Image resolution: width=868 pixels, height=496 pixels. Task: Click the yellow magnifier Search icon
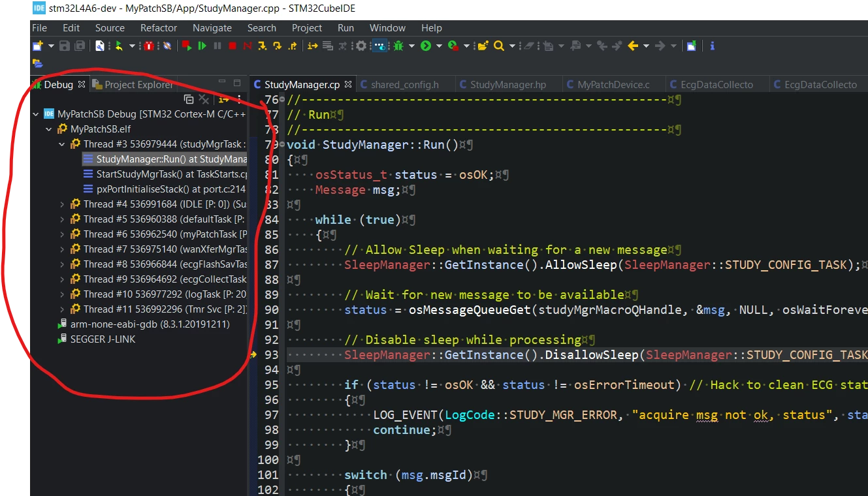(499, 46)
